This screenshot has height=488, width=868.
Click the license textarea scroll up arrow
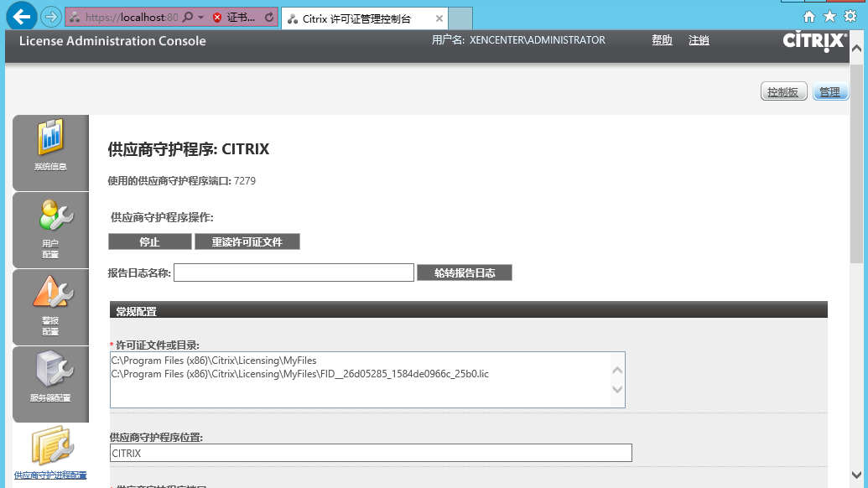tap(618, 370)
